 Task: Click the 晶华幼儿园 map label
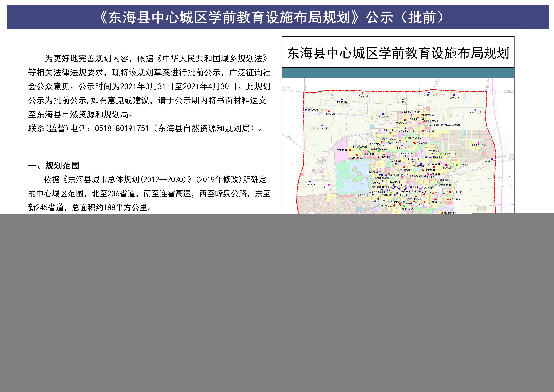pyautogui.click(x=422, y=143)
